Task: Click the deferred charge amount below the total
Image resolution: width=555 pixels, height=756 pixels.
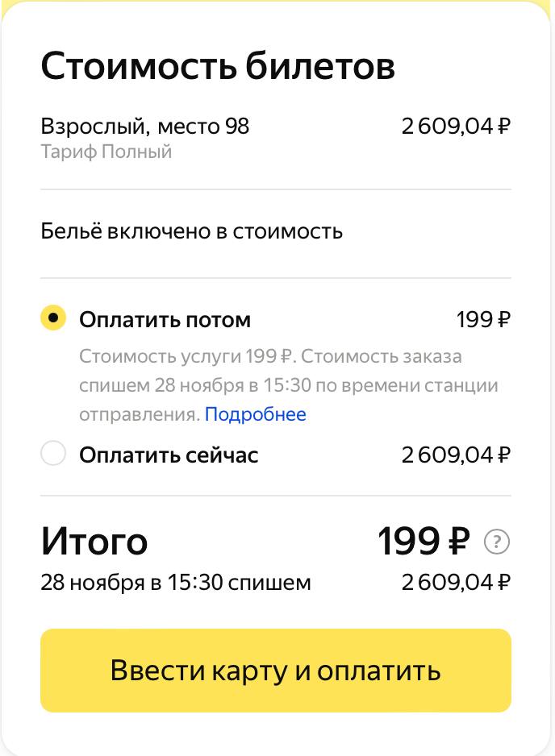Action: tap(456, 582)
